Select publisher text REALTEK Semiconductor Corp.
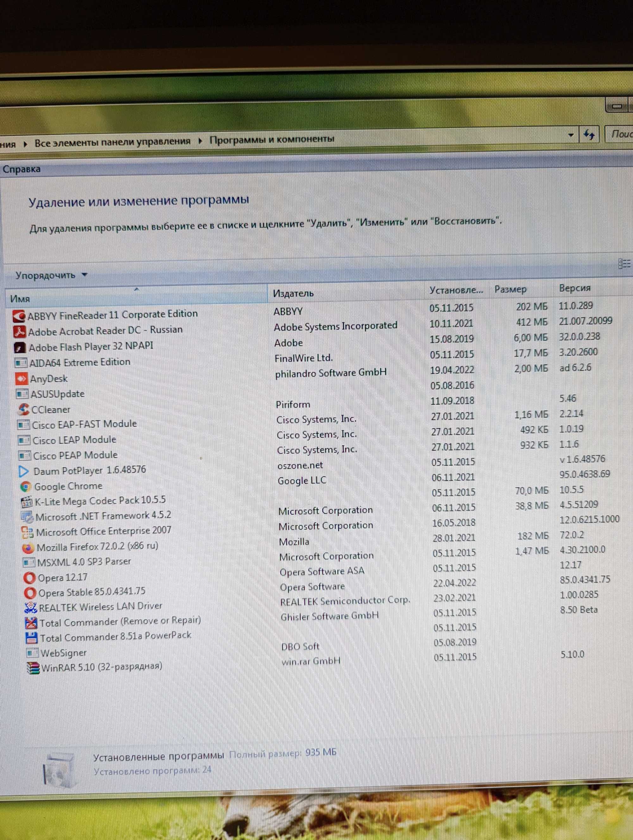 [345, 601]
